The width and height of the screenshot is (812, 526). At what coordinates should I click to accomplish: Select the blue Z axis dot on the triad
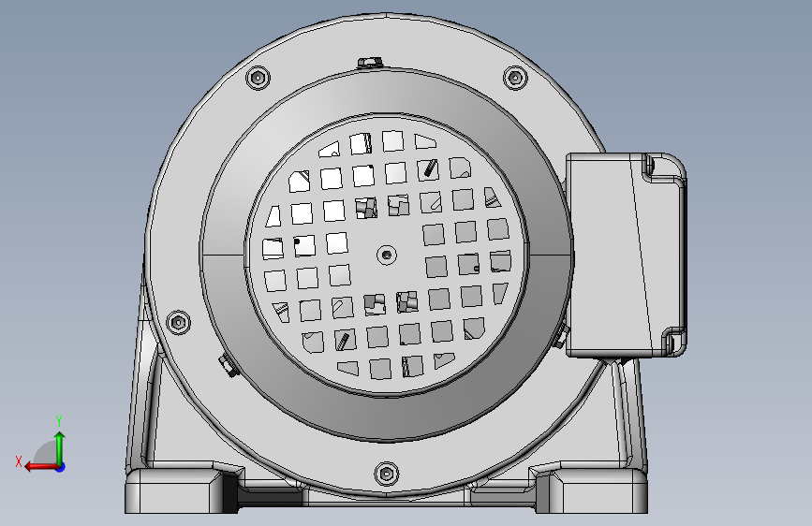pos(61,467)
